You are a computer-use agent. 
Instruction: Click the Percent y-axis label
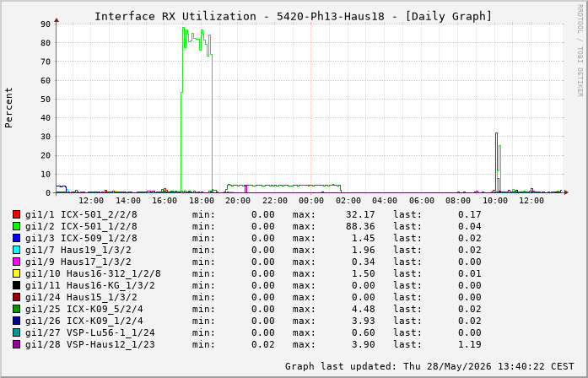(8, 108)
